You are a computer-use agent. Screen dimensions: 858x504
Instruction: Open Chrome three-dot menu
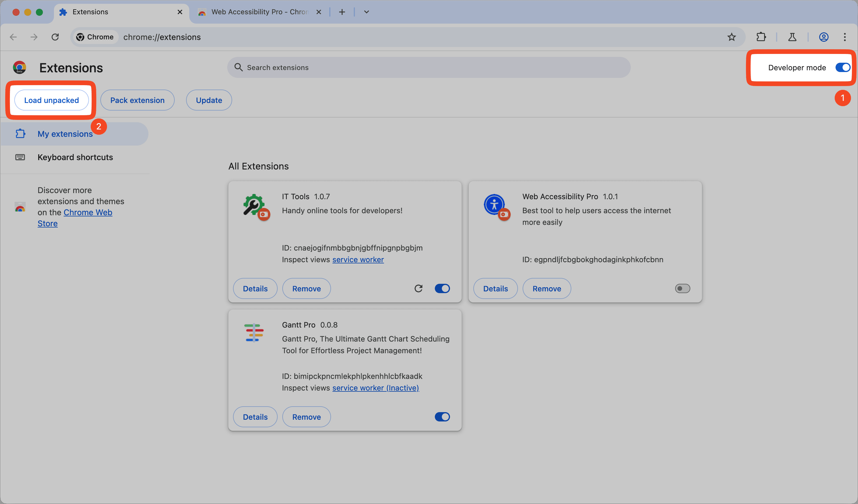pos(845,37)
